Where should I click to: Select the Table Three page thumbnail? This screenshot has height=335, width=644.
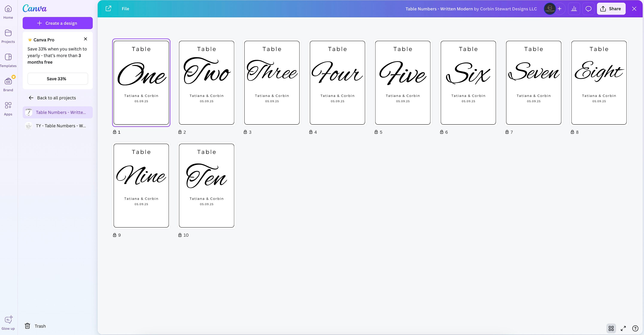[x=272, y=83]
